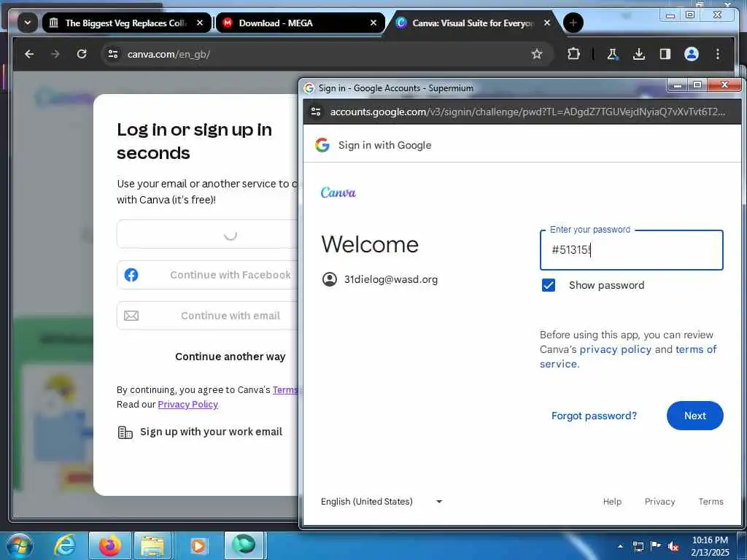
Task: Open the three-dot browser menu
Action: point(718,54)
